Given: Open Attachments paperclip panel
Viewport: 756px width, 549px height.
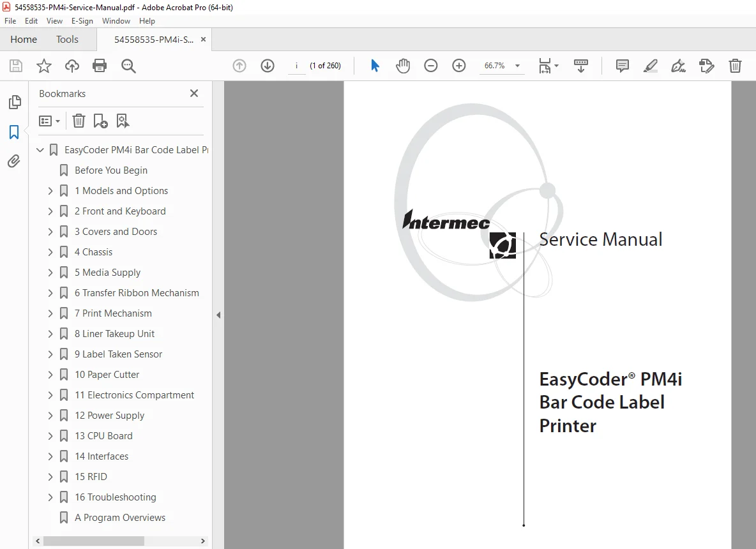Looking at the screenshot, I should (x=14, y=161).
